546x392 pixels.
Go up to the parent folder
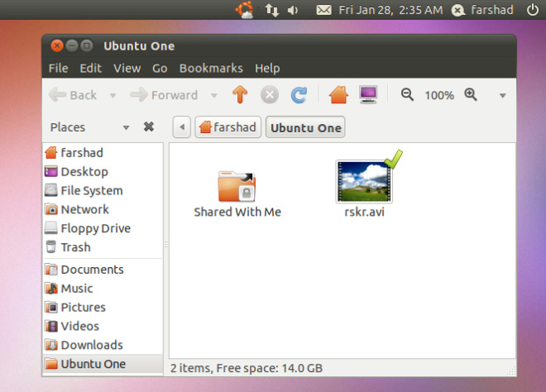point(240,94)
